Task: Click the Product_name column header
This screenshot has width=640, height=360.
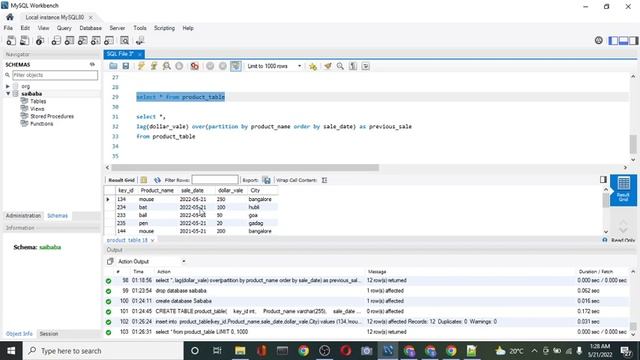Action: click(x=157, y=191)
